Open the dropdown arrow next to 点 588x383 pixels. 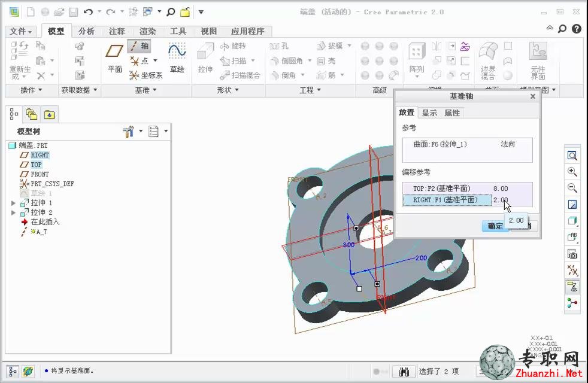[x=155, y=60]
